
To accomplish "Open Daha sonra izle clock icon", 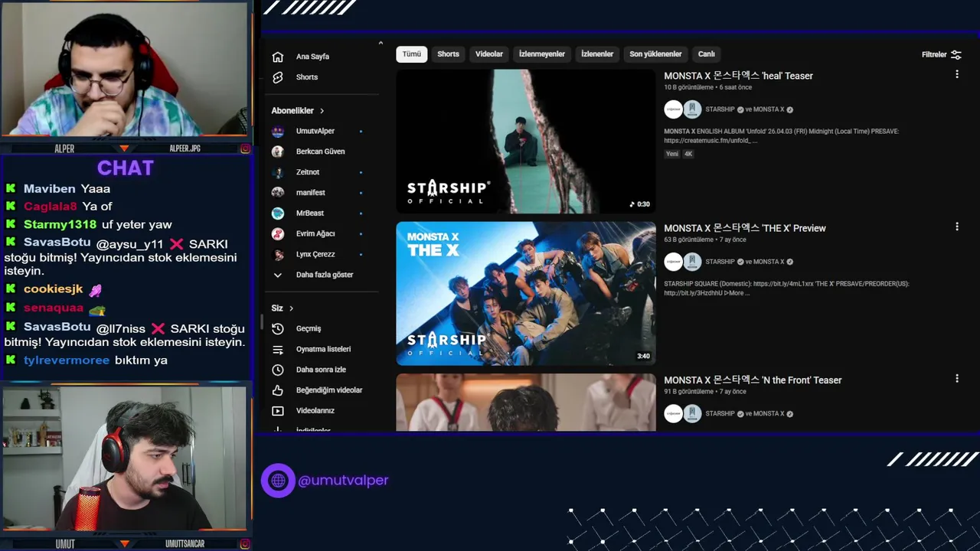I will [278, 370].
